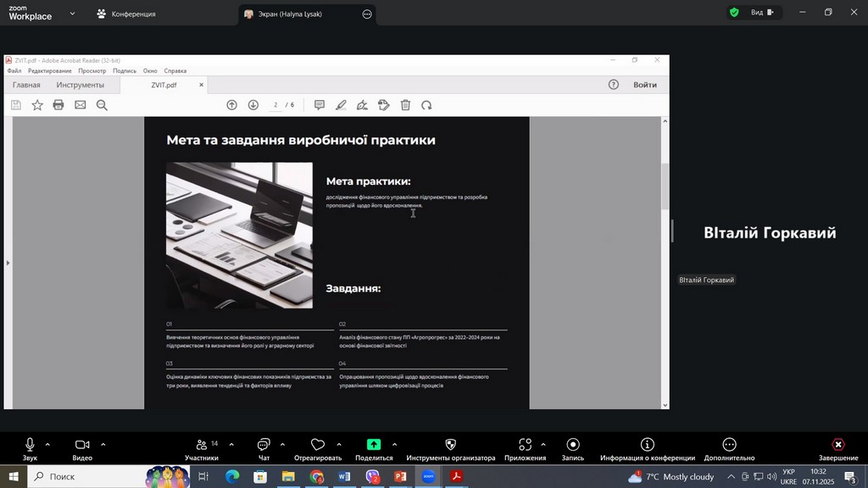Viewport: 868px width, 488px height.
Task: Open the Дополнительно more options button
Action: click(x=729, y=445)
